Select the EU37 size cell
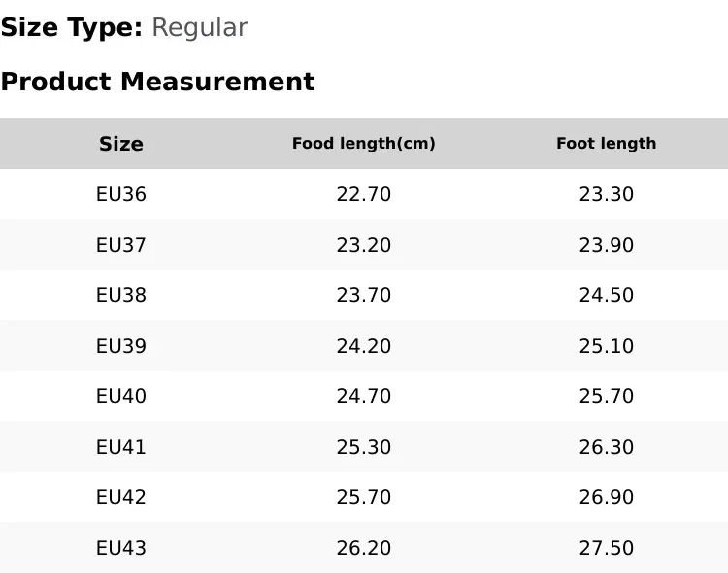Viewport: 728px width, 573px height. click(121, 245)
